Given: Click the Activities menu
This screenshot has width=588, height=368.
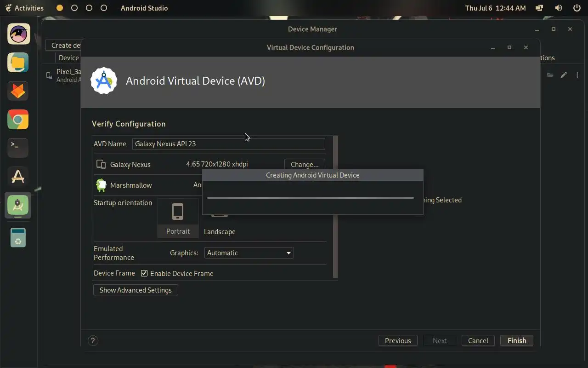Looking at the screenshot, I should tap(24, 8).
